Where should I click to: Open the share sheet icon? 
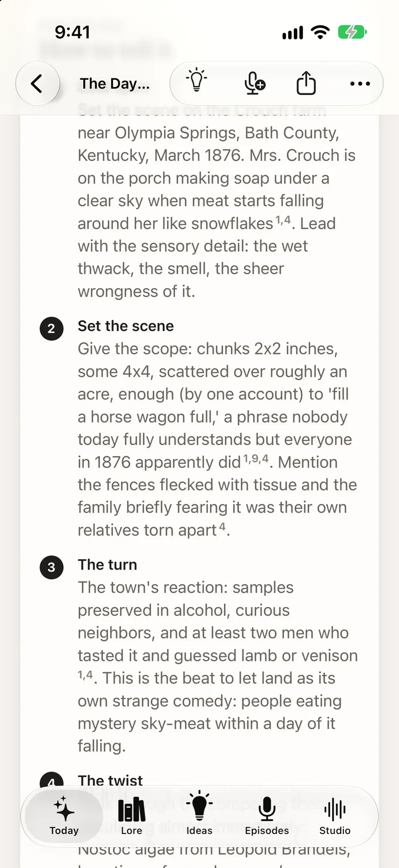tap(306, 82)
